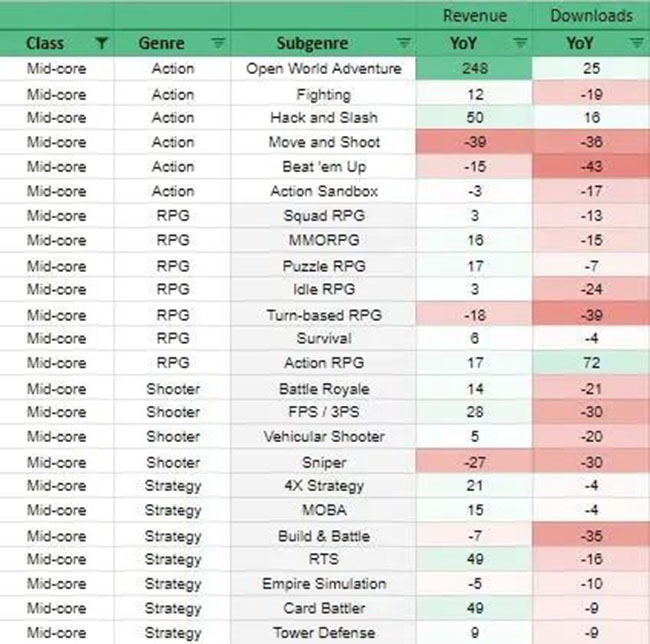Image resolution: width=650 pixels, height=644 pixels.
Task: Open the Downloads YoY filter icon
Action: pos(637,43)
